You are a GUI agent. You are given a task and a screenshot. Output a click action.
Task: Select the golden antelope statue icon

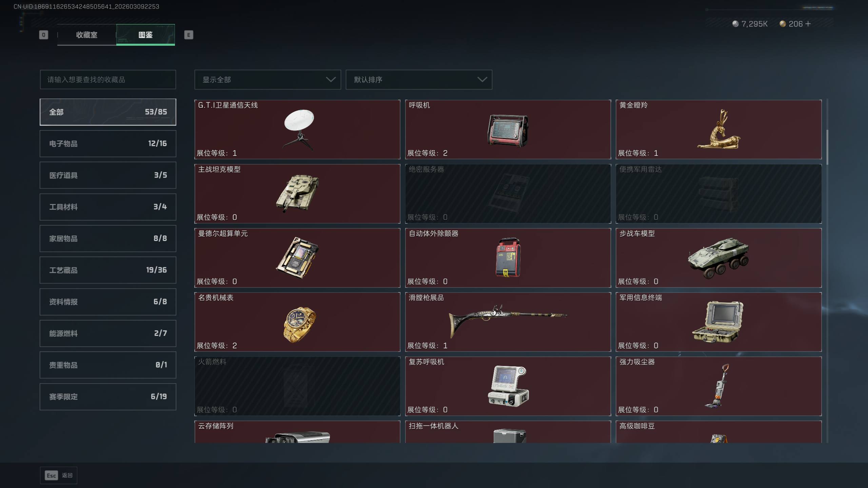[x=719, y=129]
